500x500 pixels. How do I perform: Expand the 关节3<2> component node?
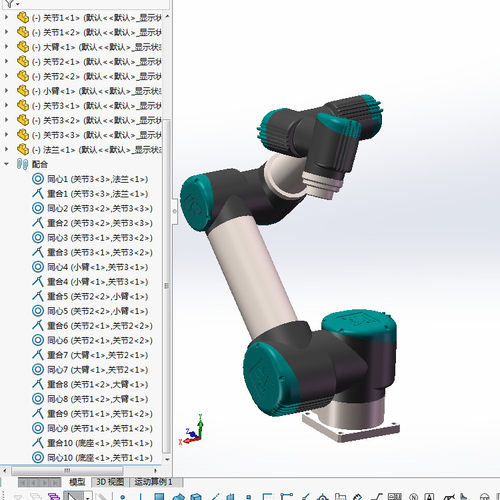point(6,120)
